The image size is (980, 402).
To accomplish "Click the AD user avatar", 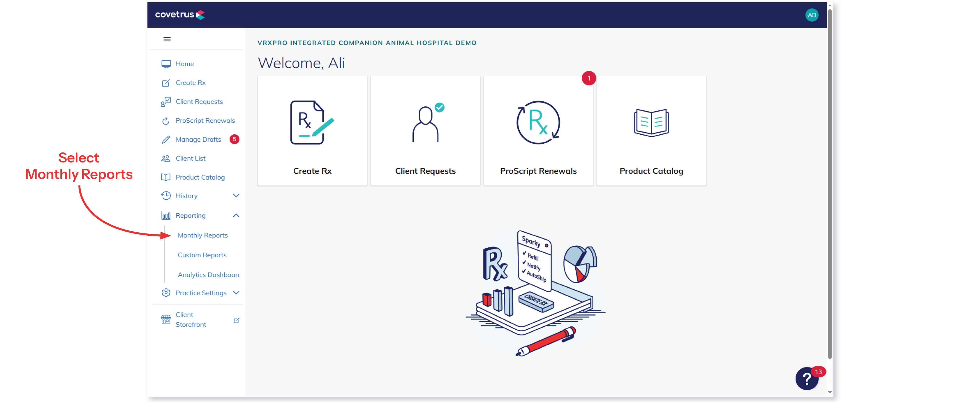I will click(x=811, y=15).
